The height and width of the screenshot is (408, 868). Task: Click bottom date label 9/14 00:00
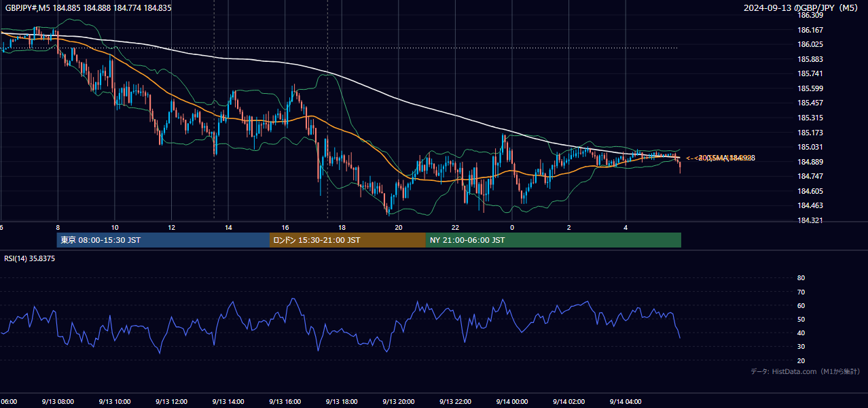(x=512, y=401)
